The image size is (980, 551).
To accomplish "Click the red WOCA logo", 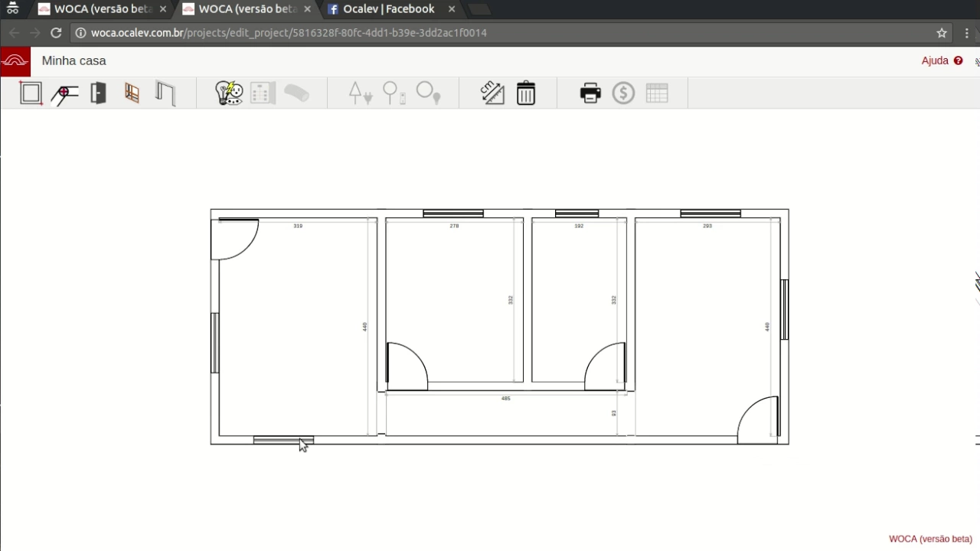I will 15,61.
